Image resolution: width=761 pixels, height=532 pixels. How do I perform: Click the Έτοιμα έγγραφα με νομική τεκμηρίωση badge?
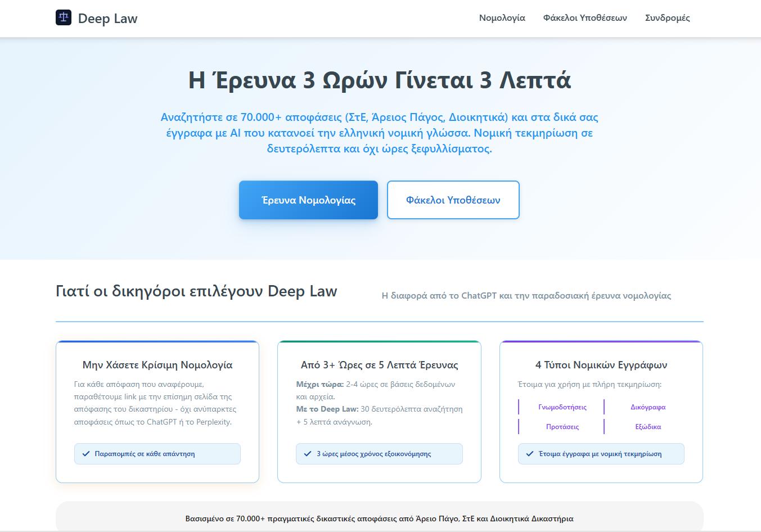(x=601, y=454)
